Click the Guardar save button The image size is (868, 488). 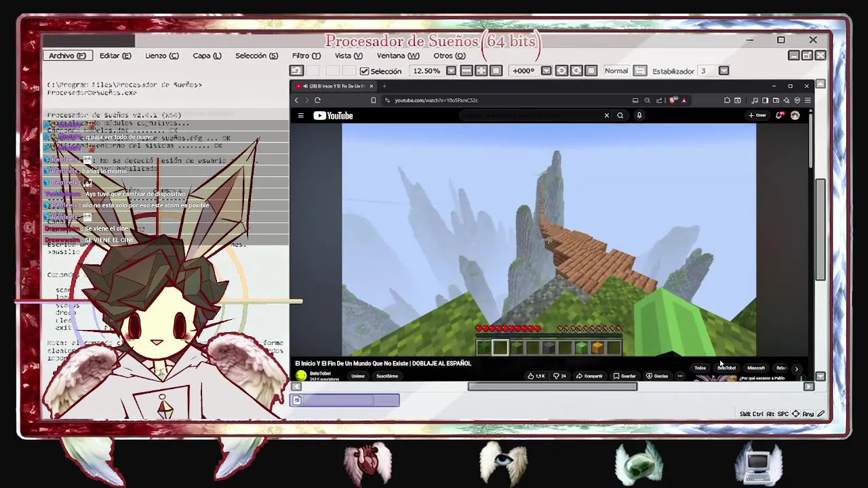[625, 376]
